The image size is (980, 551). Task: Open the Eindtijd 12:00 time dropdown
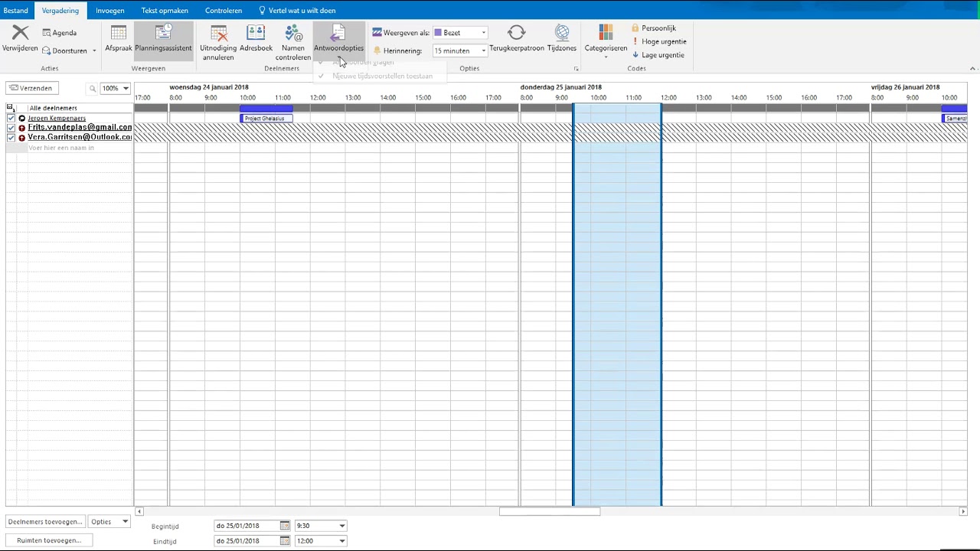(x=342, y=541)
